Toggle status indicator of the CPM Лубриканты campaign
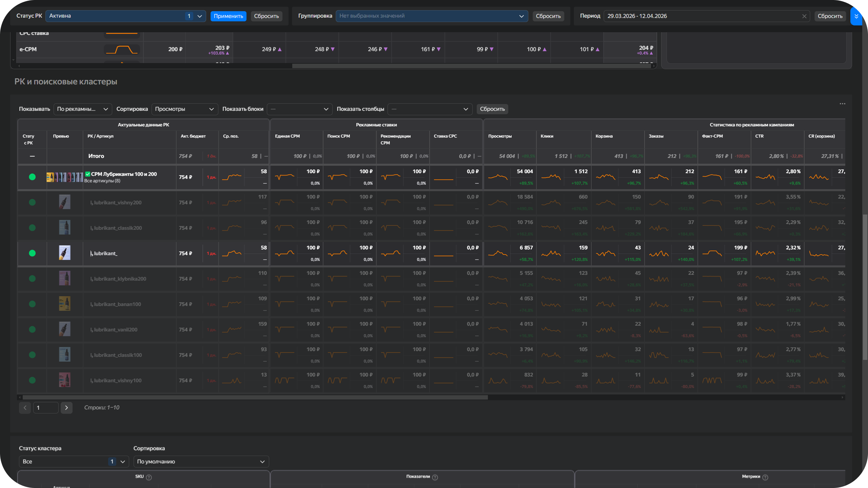 point(32,177)
